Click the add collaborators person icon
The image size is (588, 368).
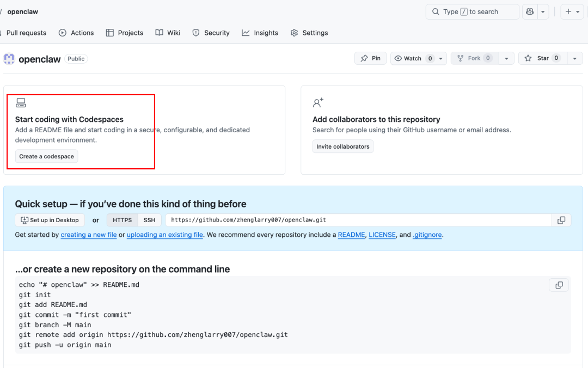coord(318,102)
